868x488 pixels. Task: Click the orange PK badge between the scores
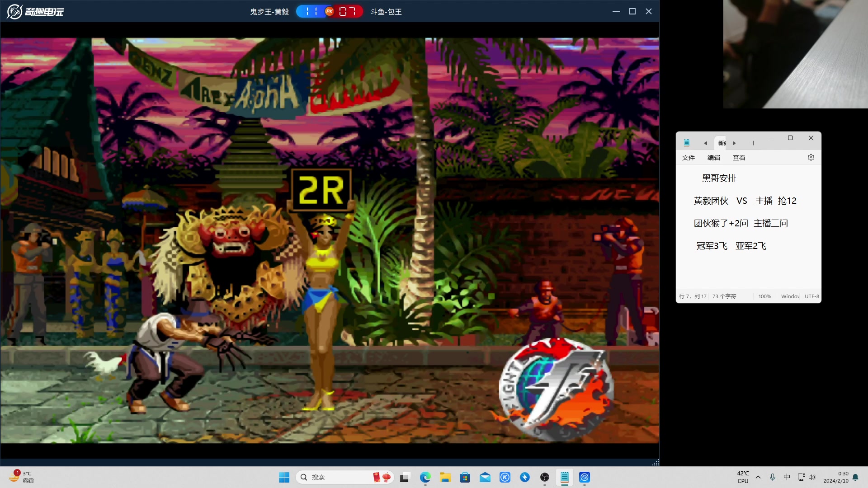[x=330, y=11]
